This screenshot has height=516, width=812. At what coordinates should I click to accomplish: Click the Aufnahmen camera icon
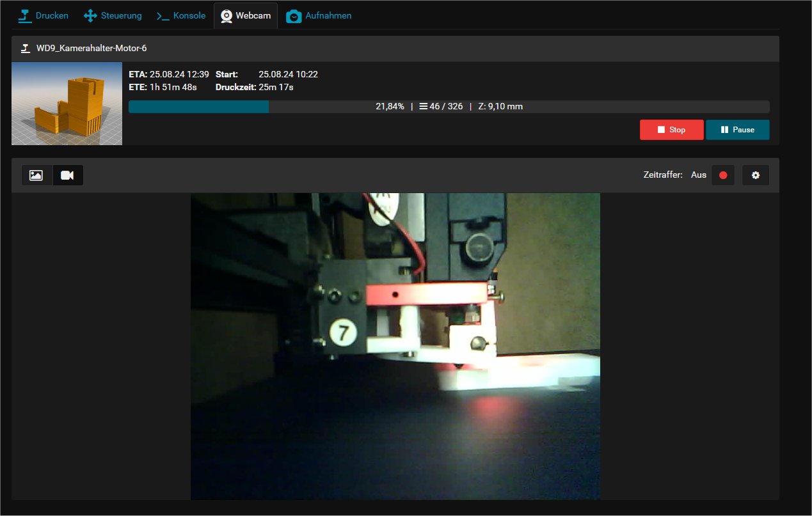click(x=294, y=16)
